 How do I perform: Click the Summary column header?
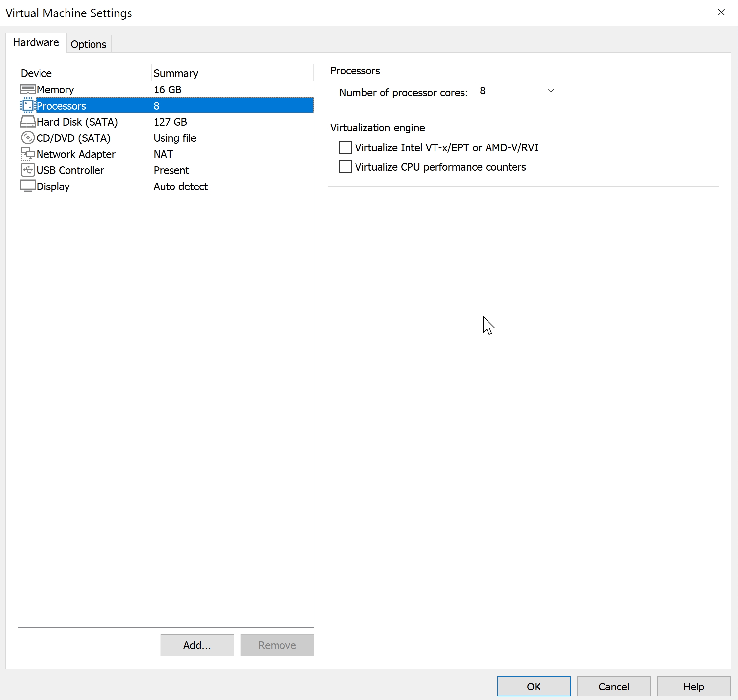point(175,73)
